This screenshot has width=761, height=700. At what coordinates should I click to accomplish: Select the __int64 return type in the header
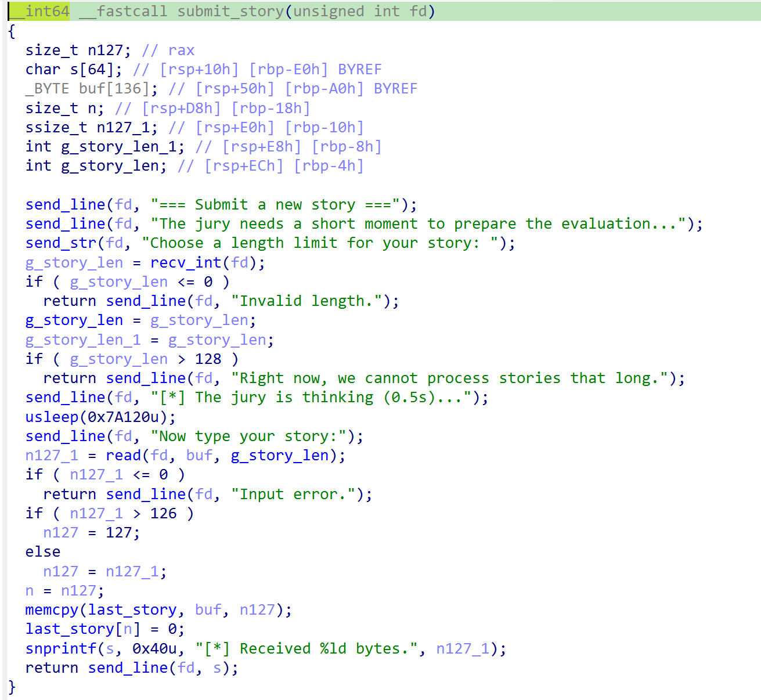tap(39, 12)
